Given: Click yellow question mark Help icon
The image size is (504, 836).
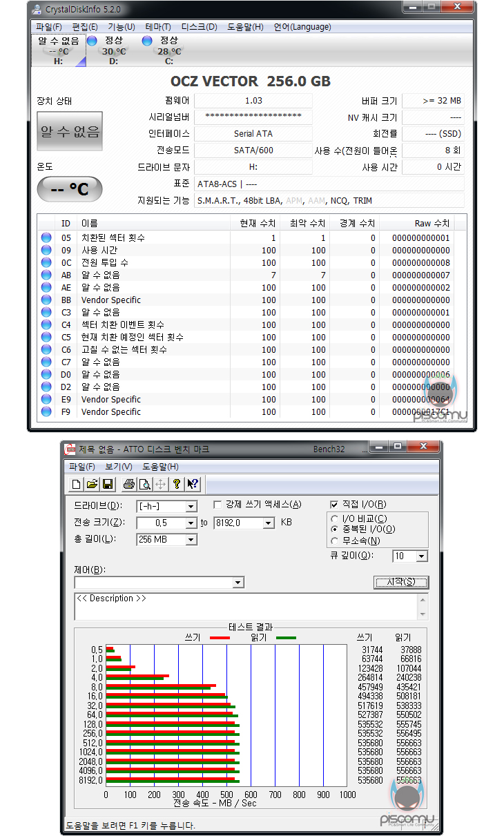Looking at the screenshot, I should (x=177, y=484).
